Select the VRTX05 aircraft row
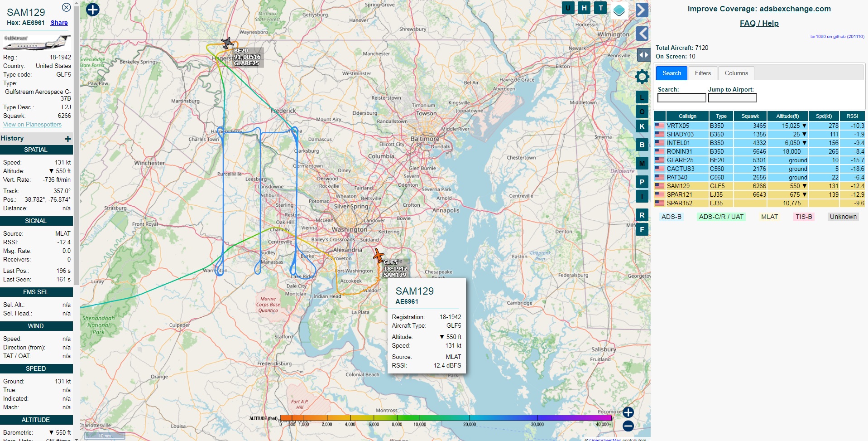This screenshot has height=441, width=868. [x=759, y=126]
